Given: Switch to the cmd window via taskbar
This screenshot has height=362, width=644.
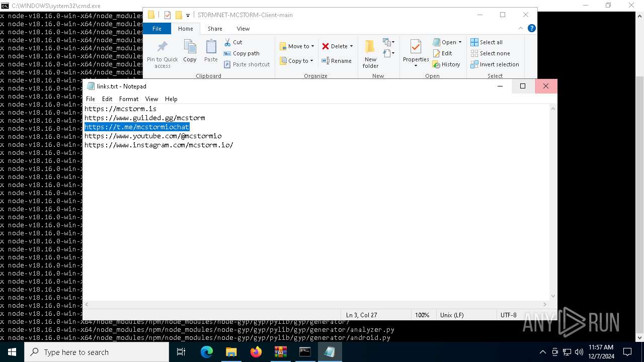Looking at the screenshot, I should click(x=305, y=352).
